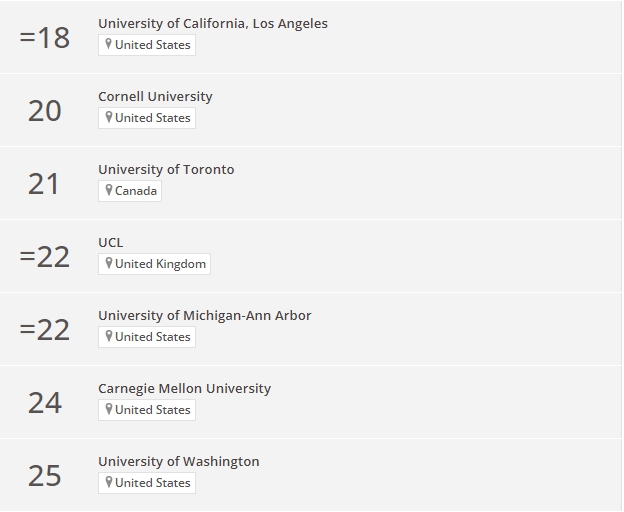Open University of California, Los Angeles link
This screenshot has height=512, width=624.
pos(213,23)
